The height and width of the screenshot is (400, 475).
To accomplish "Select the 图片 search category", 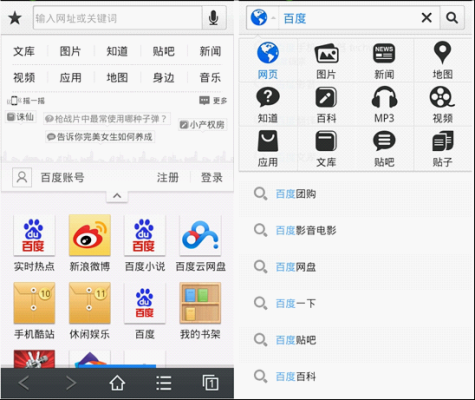I will [326, 61].
